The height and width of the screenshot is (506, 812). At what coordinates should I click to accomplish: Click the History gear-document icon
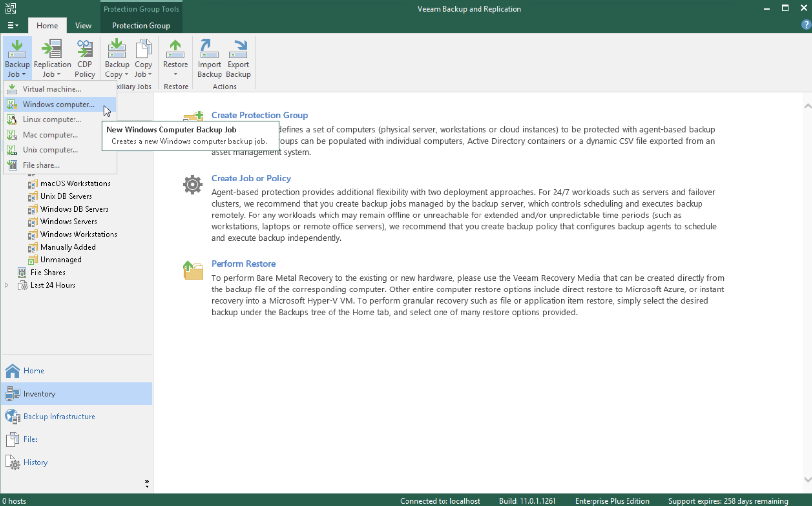13,462
